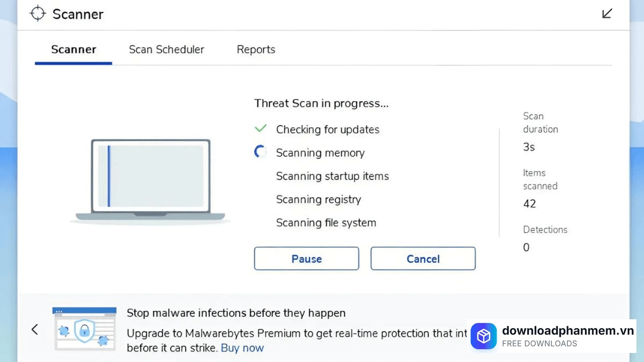
Task: Click the Items scanned count 42
Action: [x=529, y=204]
